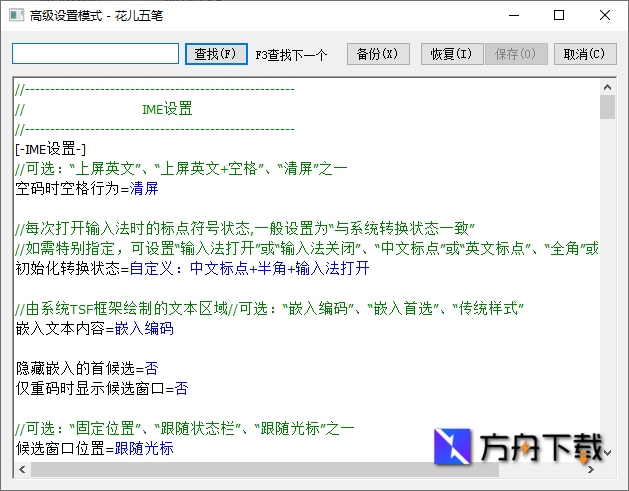This screenshot has width=629, height=491.
Task: Maximize the 高级设置模式 window
Action: [x=559, y=16]
